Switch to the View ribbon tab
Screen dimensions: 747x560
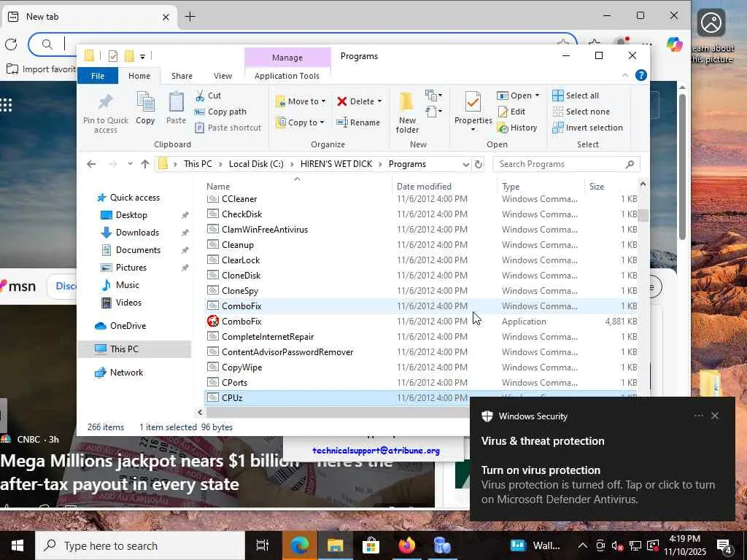pyautogui.click(x=222, y=76)
